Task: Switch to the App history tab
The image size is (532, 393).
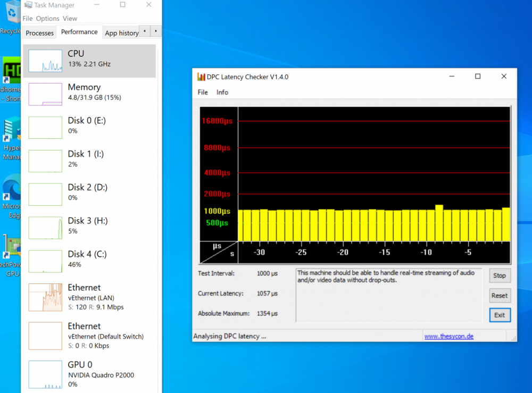Action: (122, 33)
